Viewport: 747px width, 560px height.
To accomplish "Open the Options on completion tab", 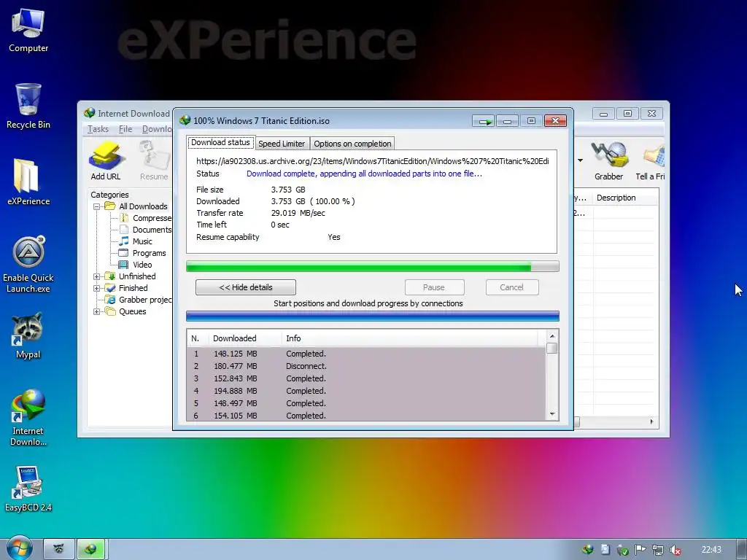I will pyautogui.click(x=352, y=144).
